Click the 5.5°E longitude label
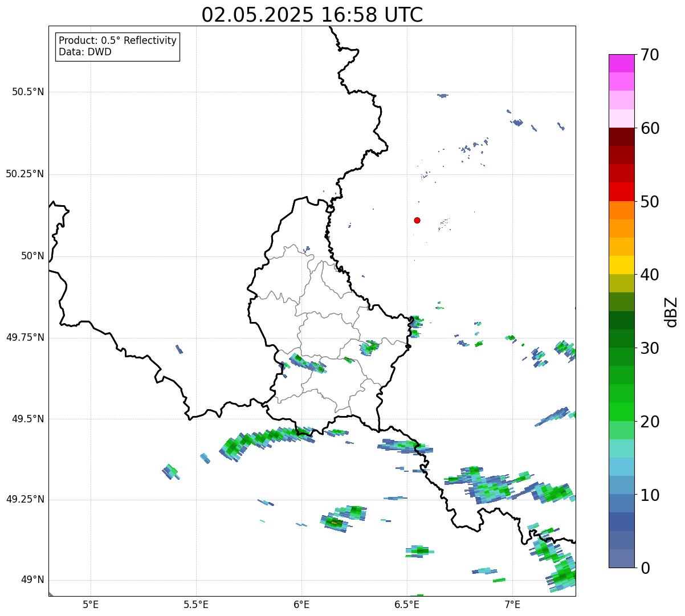 coord(196,604)
